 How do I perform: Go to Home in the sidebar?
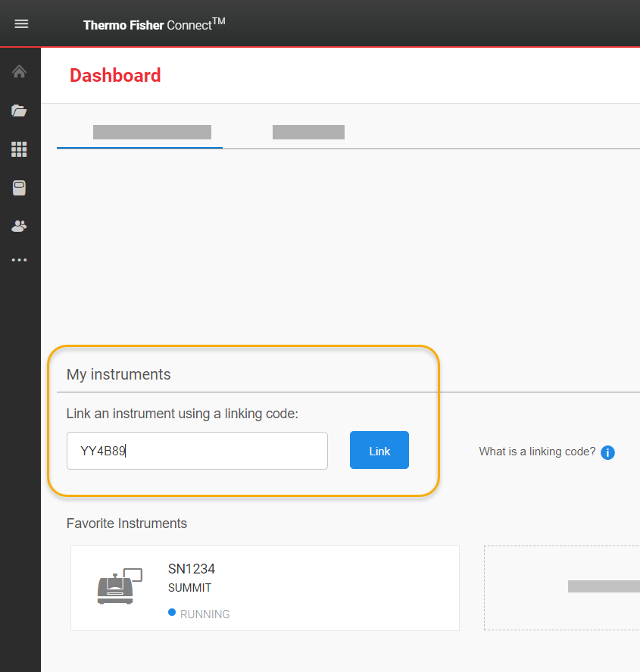point(20,72)
